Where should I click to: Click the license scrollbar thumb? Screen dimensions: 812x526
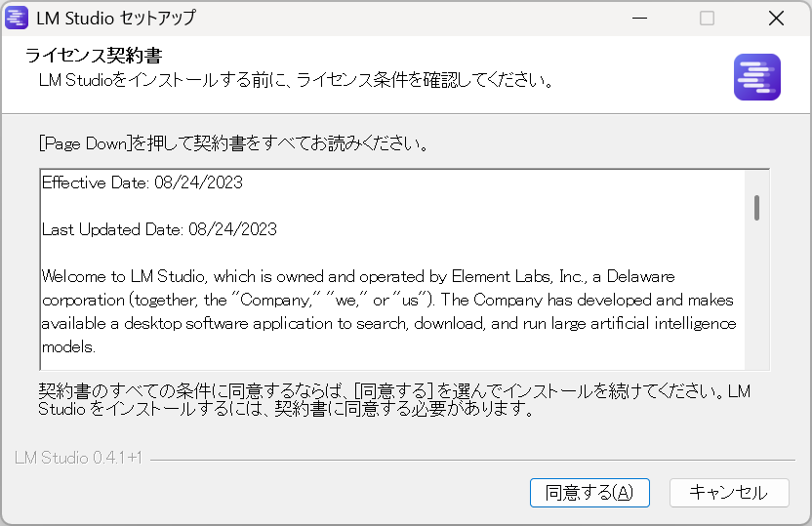756,207
